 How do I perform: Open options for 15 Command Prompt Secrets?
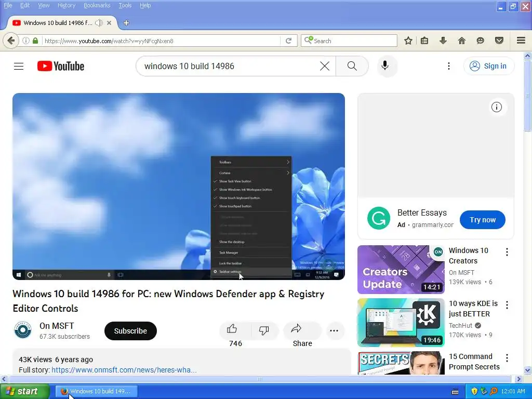507,357
